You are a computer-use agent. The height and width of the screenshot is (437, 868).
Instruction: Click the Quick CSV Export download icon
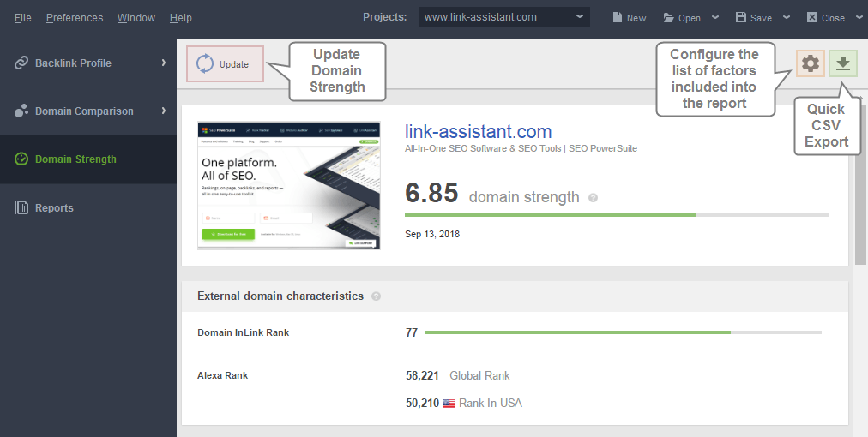(x=843, y=63)
